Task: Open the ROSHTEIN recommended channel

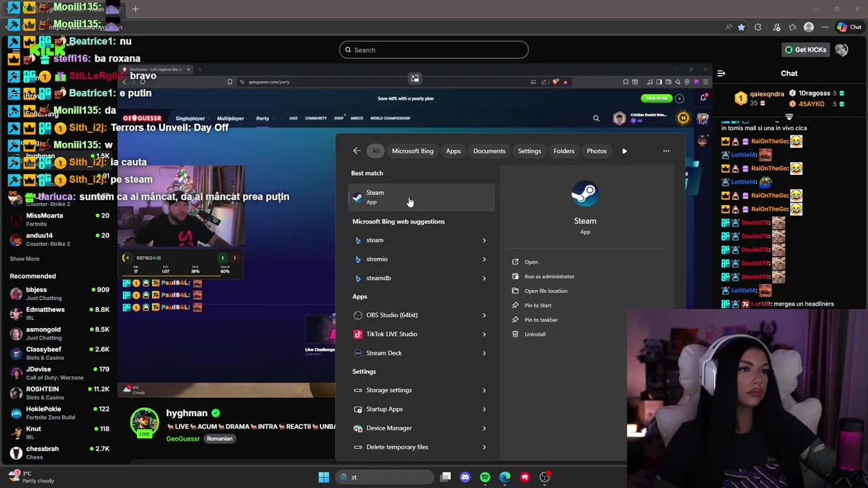Action: 60,393
